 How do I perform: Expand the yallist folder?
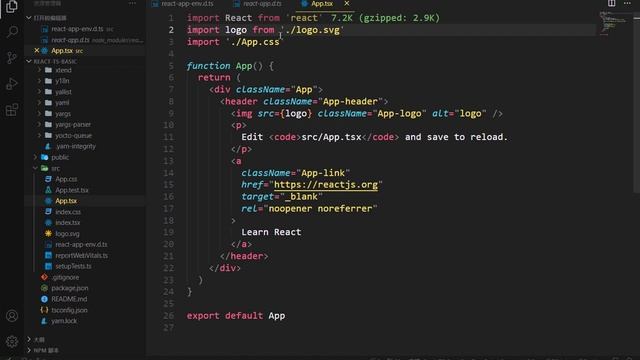pos(63,92)
